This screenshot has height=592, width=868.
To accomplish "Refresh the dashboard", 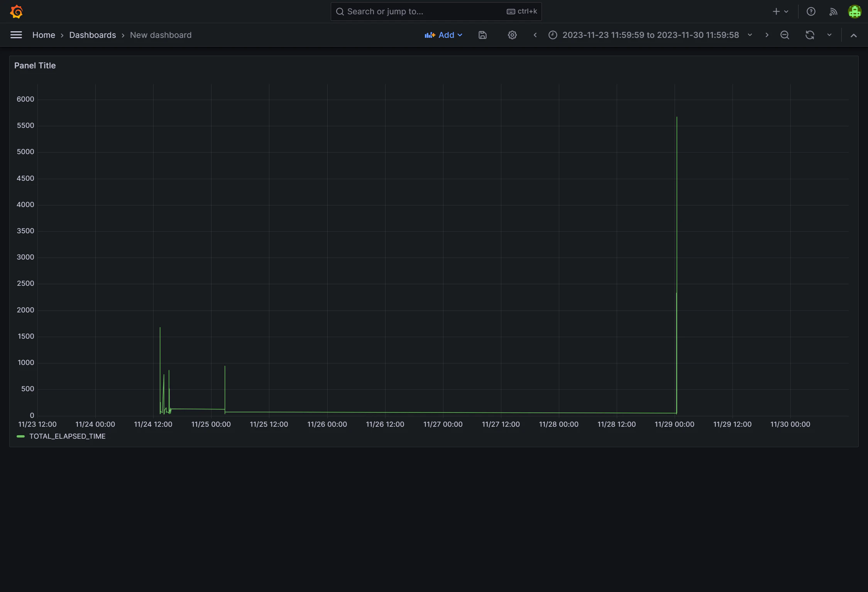I will pyautogui.click(x=810, y=35).
